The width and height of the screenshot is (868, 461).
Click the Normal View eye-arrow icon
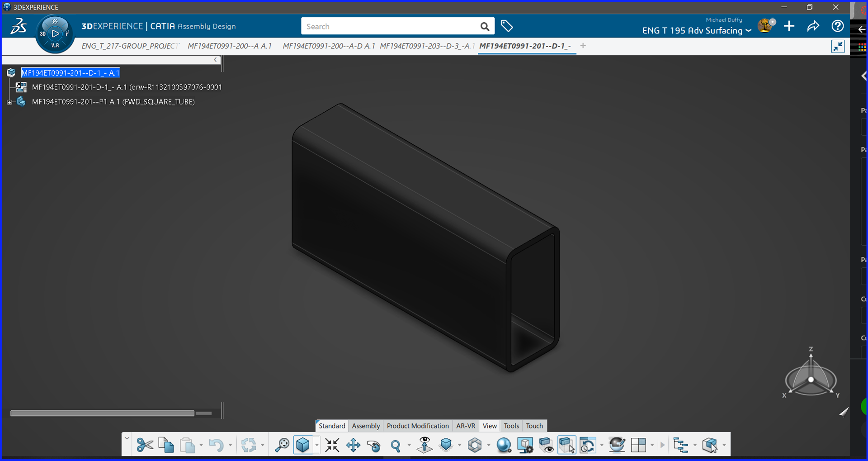(425, 445)
